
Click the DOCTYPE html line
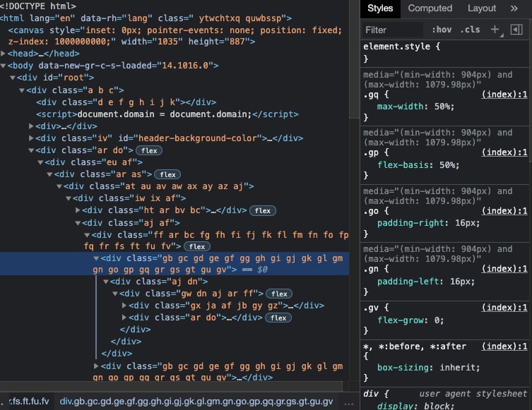38,6
